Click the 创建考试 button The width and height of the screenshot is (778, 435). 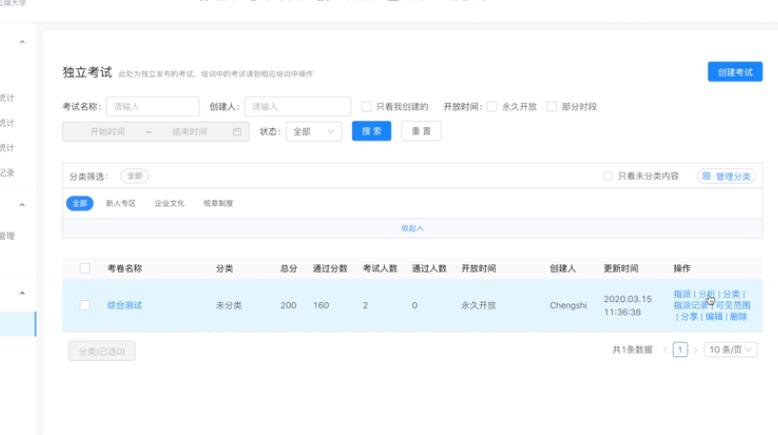(x=734, y=72)
